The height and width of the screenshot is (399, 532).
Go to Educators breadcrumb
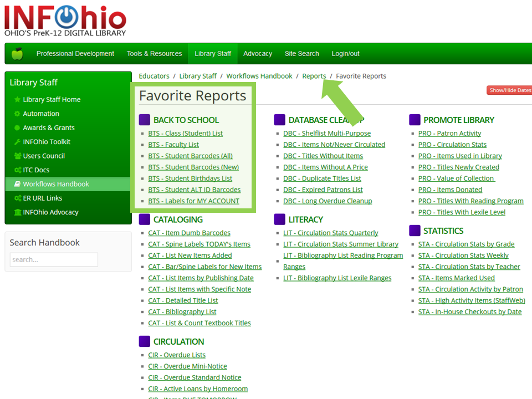(x=154, y=76)
